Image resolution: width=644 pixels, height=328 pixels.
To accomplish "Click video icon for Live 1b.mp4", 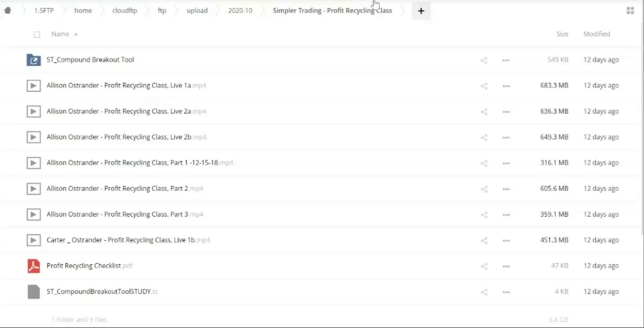I will point(34,240).
